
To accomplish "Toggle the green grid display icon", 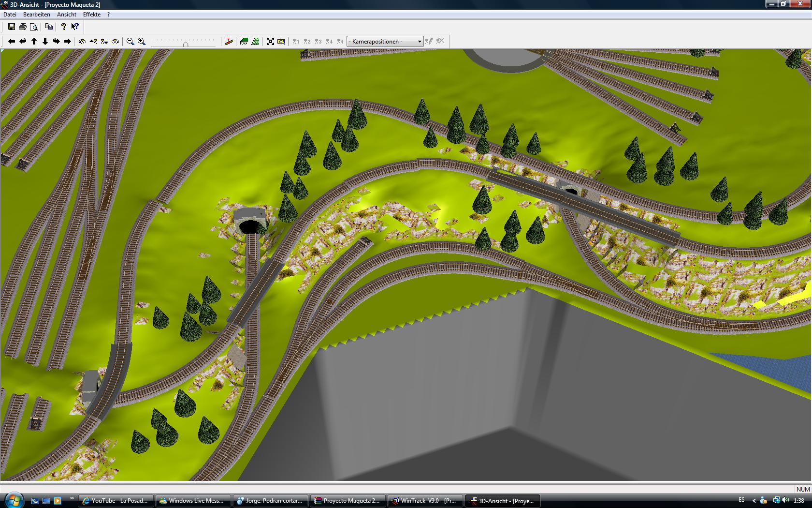I will tap(255, 42).
